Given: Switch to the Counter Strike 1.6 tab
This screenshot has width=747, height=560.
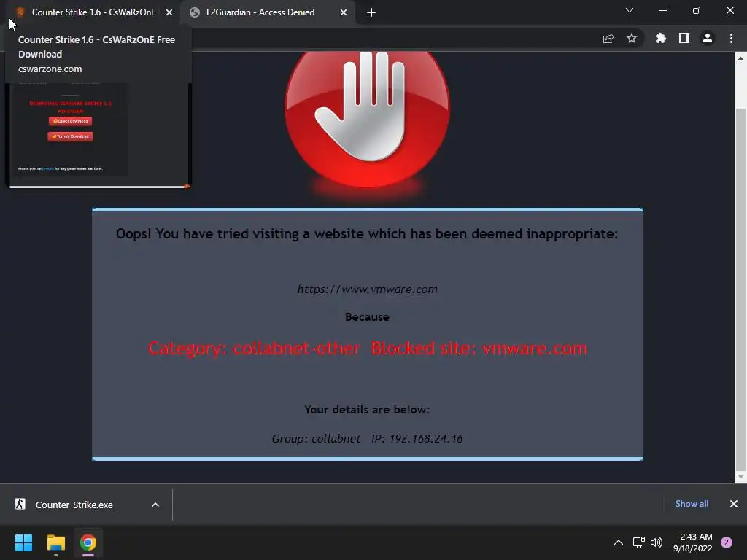Looking at the screenshot, I should 93,12.
